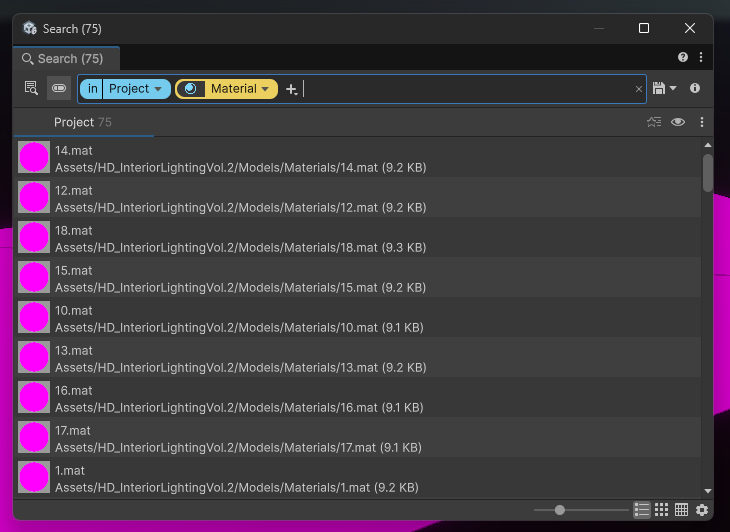Select the Project 75 results tab
Screen dimensions: 730x532
(x=83, y=122)
